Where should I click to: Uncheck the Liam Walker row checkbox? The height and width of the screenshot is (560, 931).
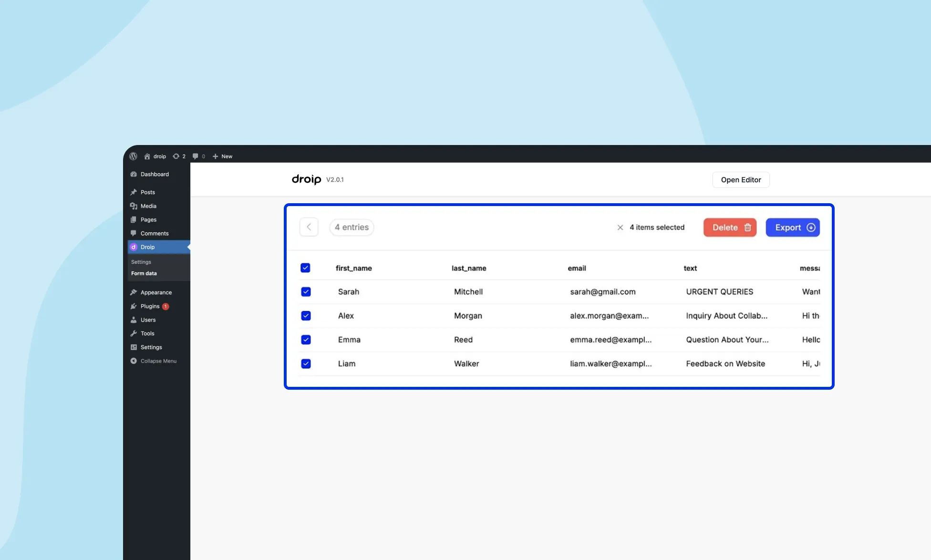[306, 363]
